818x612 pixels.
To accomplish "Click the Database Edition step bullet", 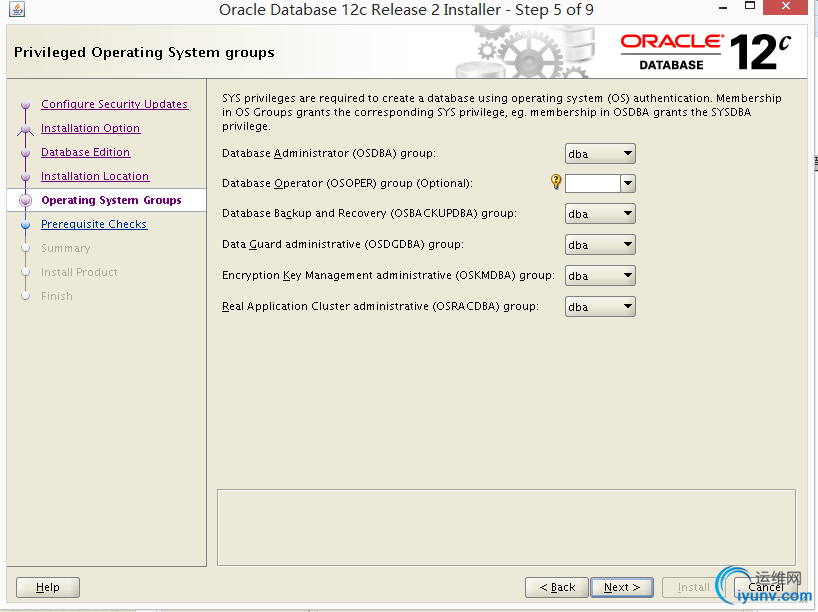I will [x=26, y=152].
